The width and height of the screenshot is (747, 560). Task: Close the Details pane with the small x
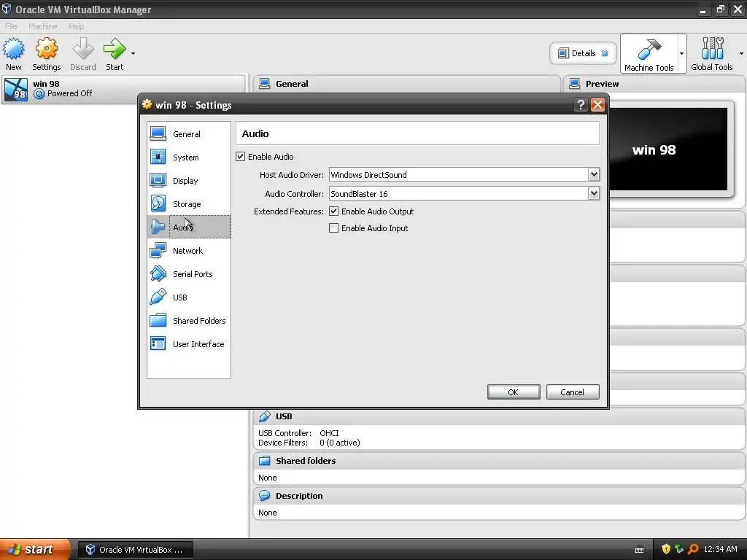point(605,53)
